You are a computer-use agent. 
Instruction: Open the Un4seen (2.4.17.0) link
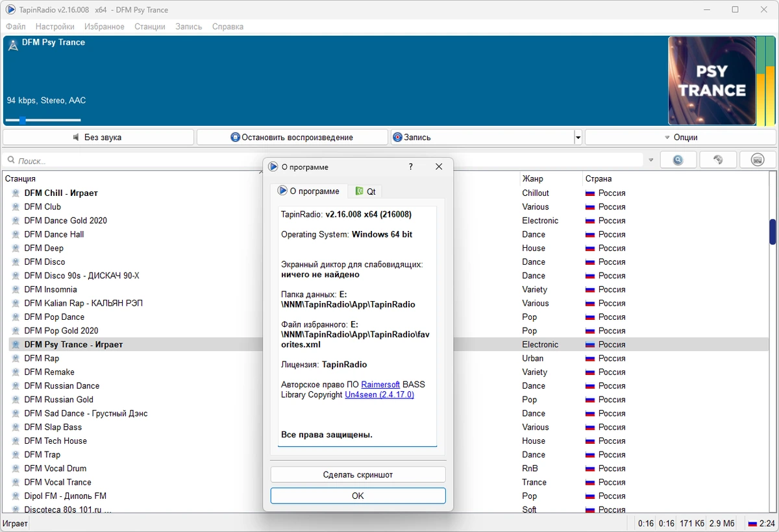379,394
